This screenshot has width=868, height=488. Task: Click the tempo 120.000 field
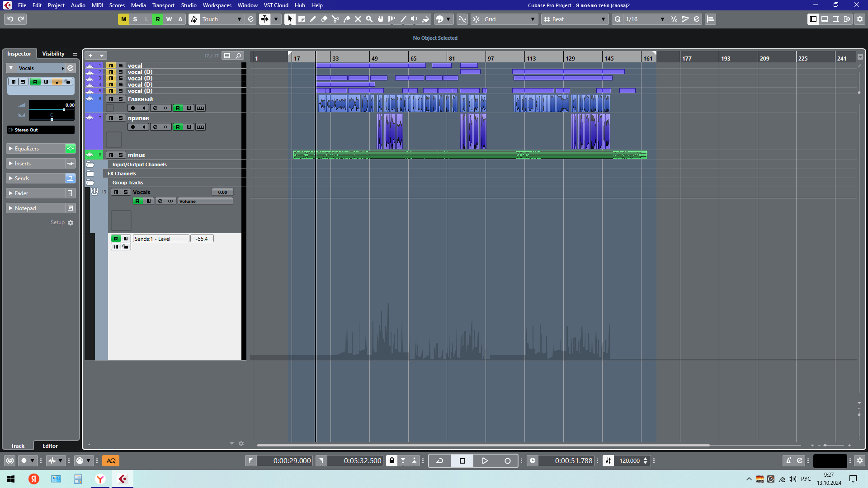pyautogui.click(x=629, y=461)
